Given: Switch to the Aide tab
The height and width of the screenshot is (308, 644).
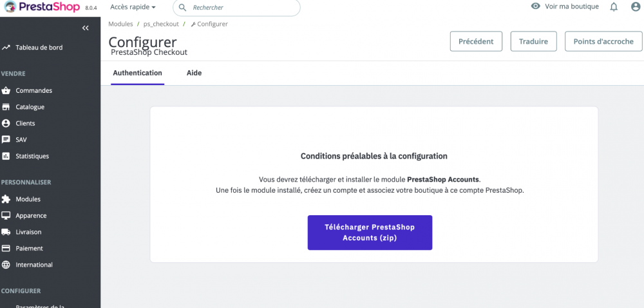Looking at the screenshot, I should 194,73.
